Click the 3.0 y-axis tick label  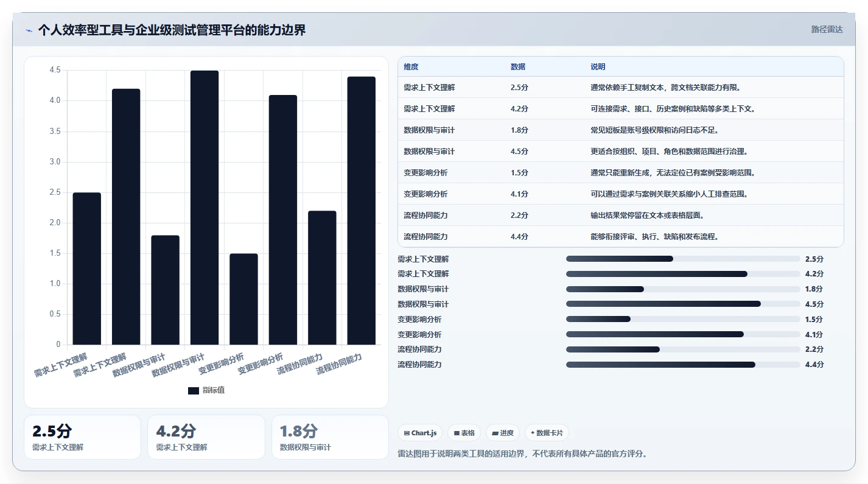pos(55,162)
